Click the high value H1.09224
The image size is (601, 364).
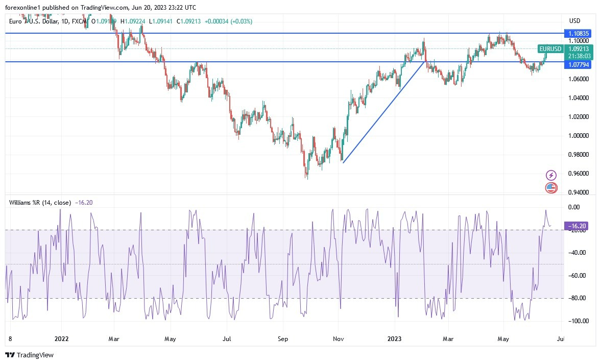[133, 21]
